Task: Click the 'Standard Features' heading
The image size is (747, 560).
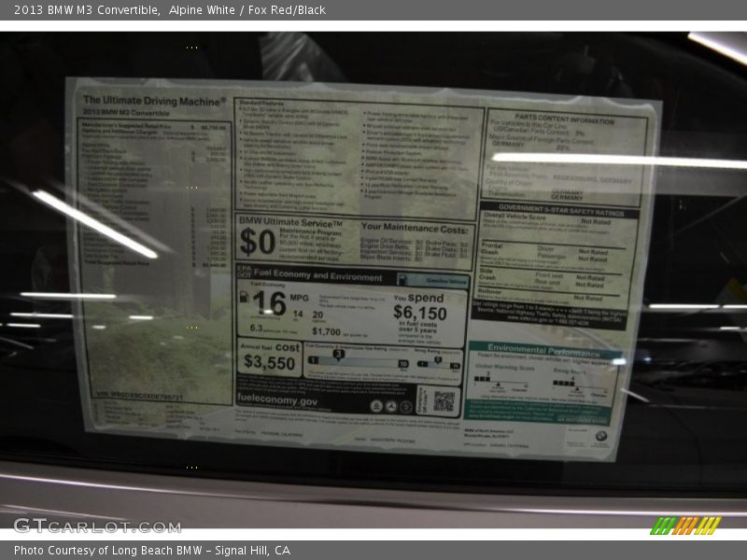Action: pyautogui.click(x=261, y=103)
